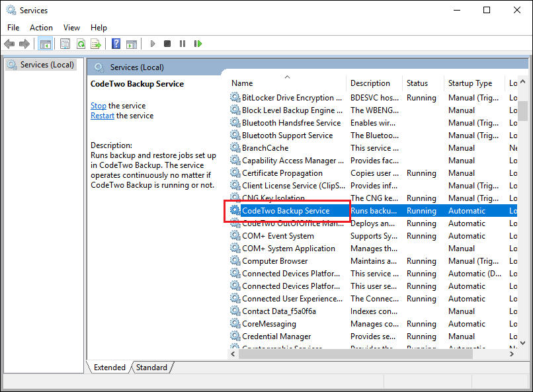Sort by the Description column header

pos(374,83)
